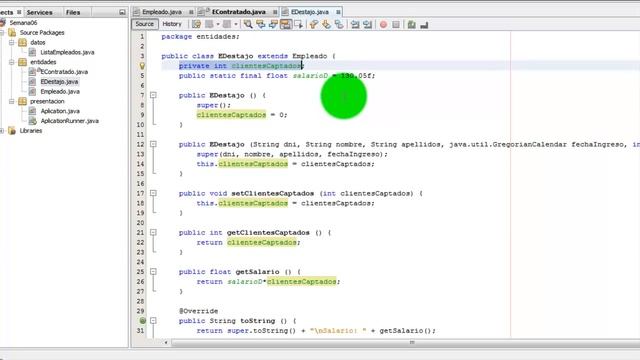Select Empleado.java in the project tree

point(60,91)
